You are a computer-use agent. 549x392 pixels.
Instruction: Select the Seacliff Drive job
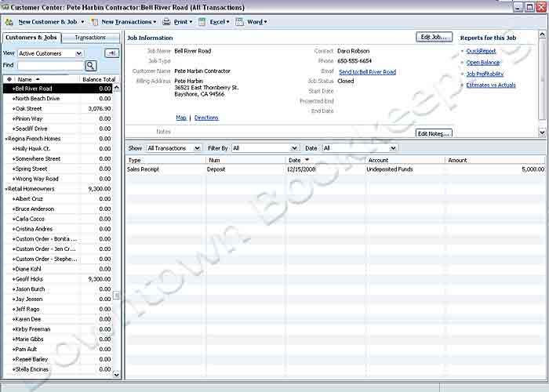pos(58,129)
